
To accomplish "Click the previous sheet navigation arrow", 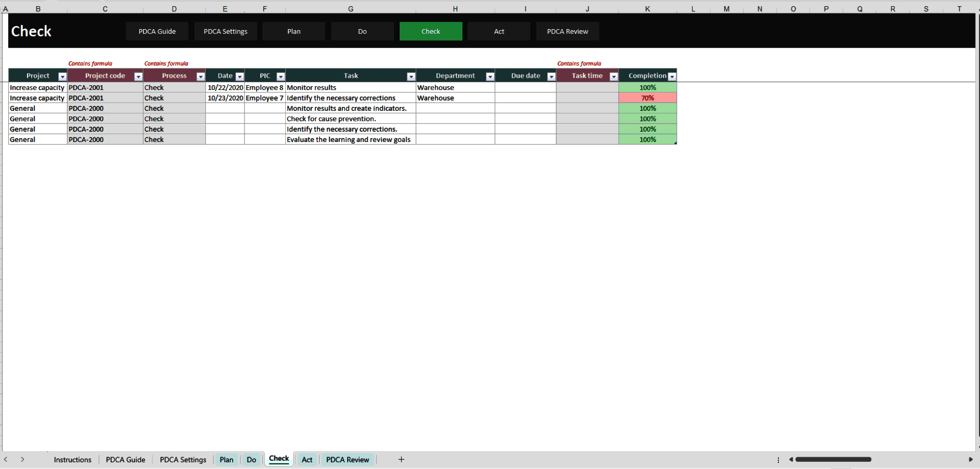I will tap(6, 459).
